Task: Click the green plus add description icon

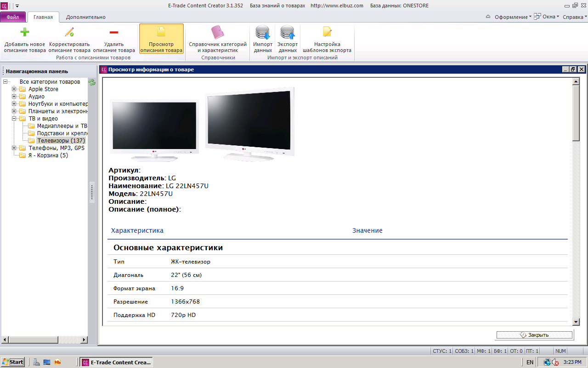Action: pos(25,32)
